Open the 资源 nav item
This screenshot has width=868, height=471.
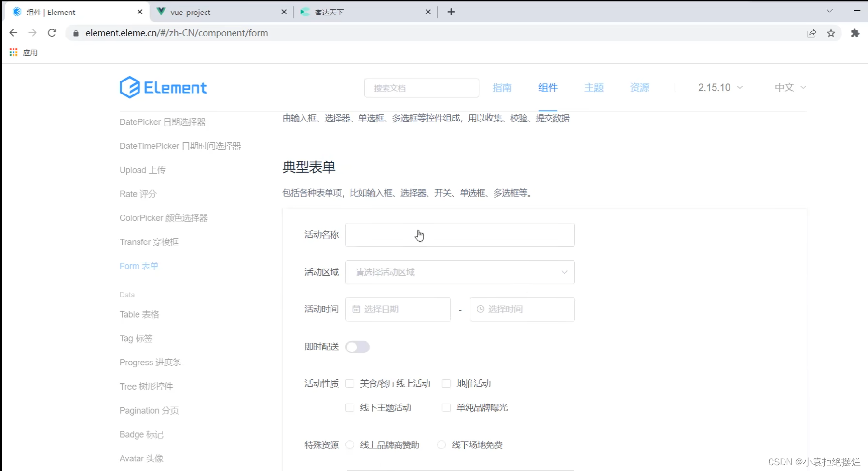point(640,88)
